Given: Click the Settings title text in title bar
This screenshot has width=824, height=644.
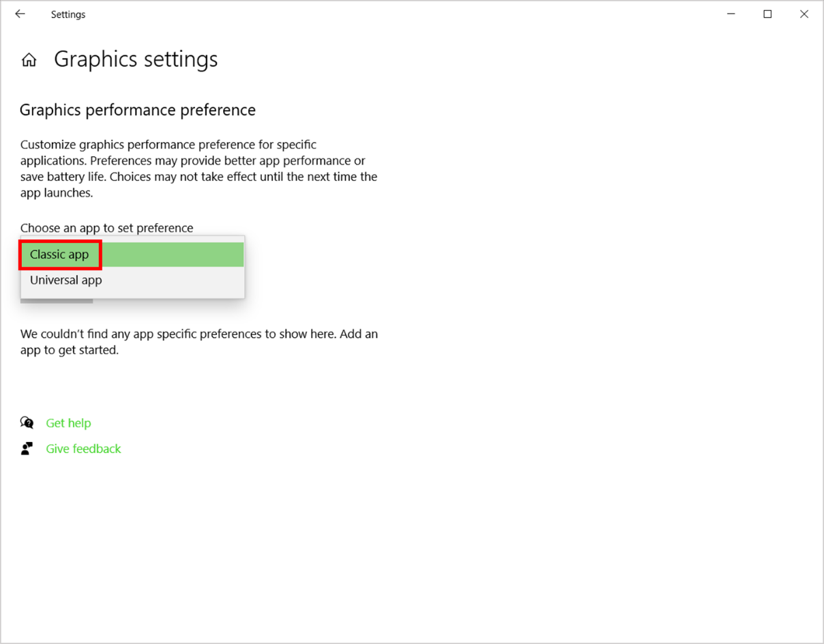Looking at the screenshot, I should (68, 14).
